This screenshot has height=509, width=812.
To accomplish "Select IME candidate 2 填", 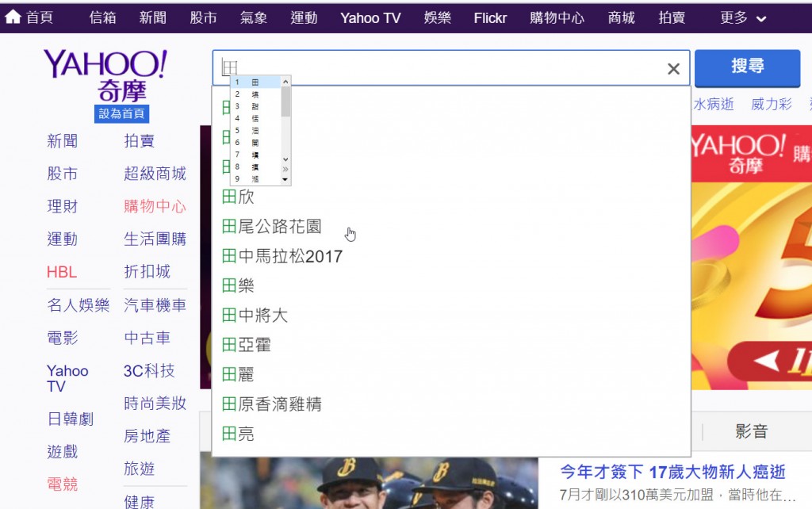I will click(x=256, y=94).
